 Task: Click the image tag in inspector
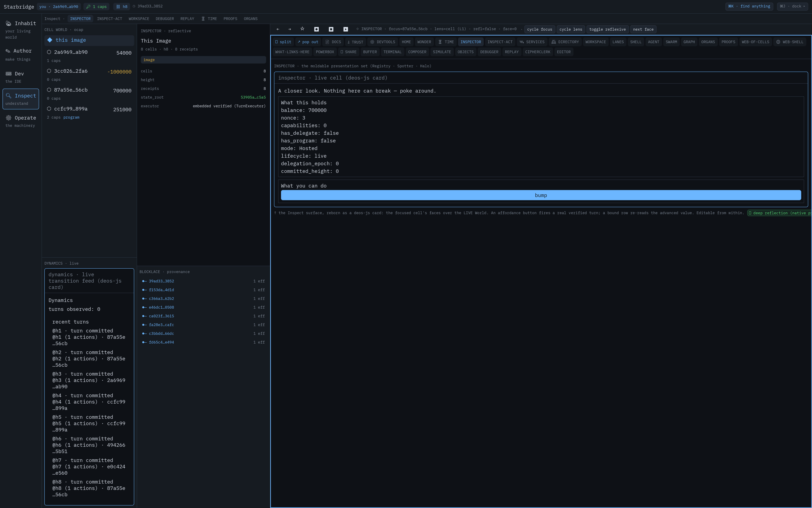[x=203, y=60]
